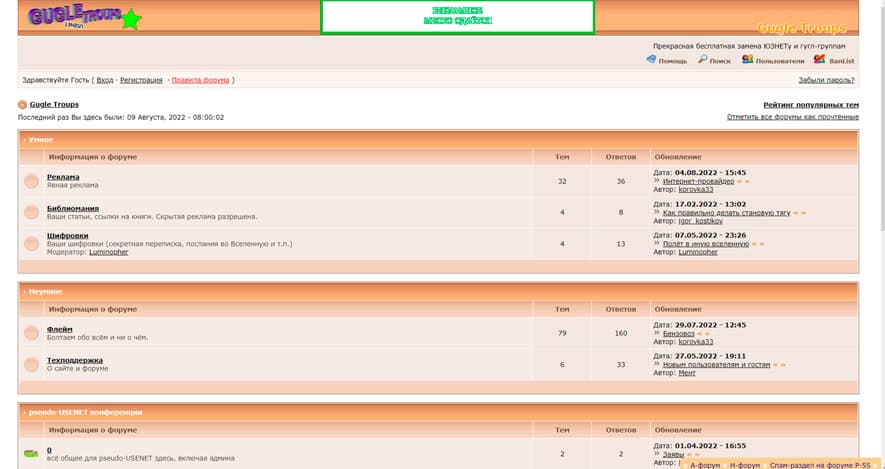Click the Вход login link
Viewport: 885px width, 469px height.
pyautogui.click(x=104, y=80)
